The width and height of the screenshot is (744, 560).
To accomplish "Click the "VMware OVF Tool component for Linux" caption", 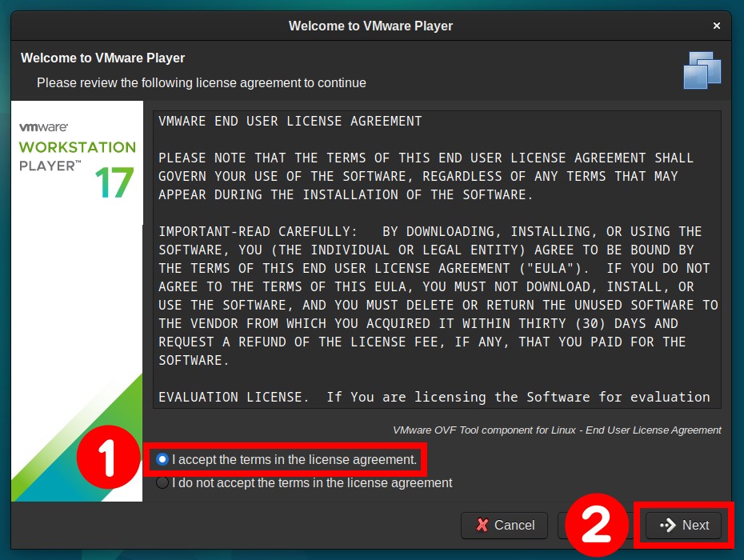I will click(x=557, y=430).
